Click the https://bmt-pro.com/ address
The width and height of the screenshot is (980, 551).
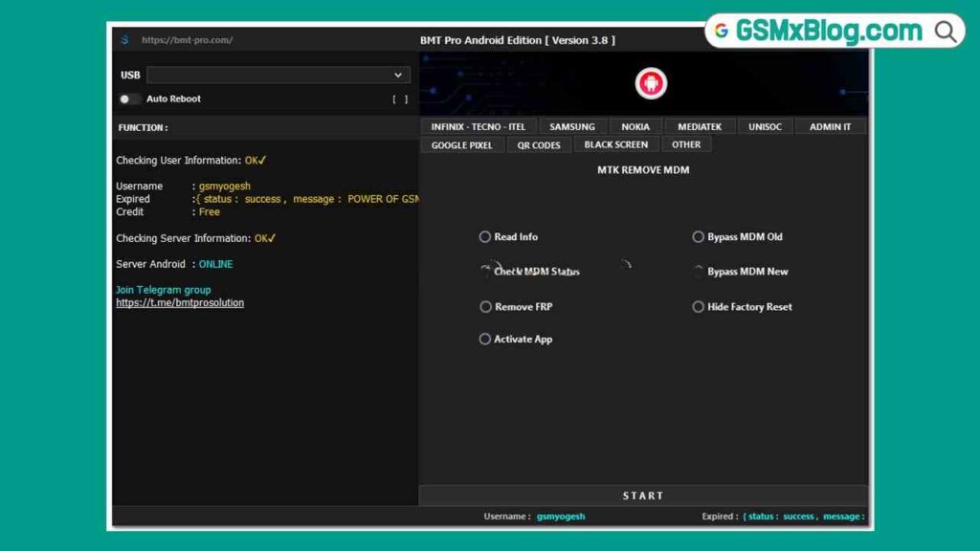[x=187, y=40]
